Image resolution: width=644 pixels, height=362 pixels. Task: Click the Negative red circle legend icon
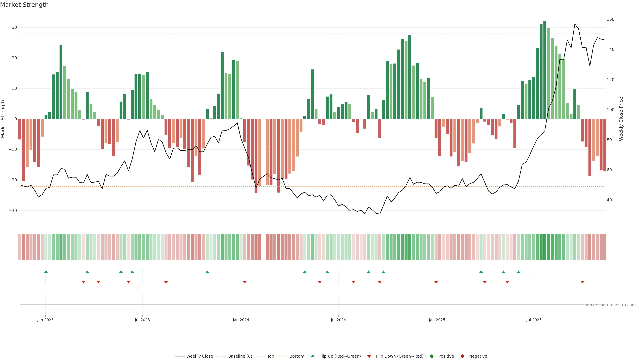click(x=462, y=356)
